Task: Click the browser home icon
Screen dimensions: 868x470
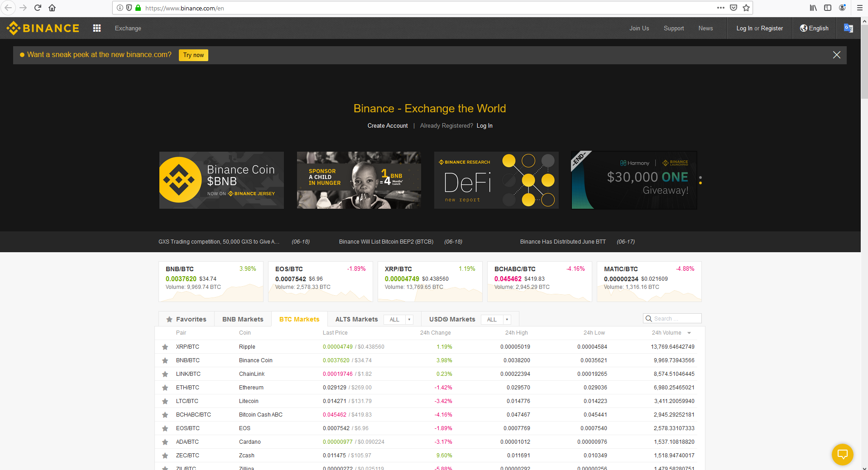Action: pos(52,8)
